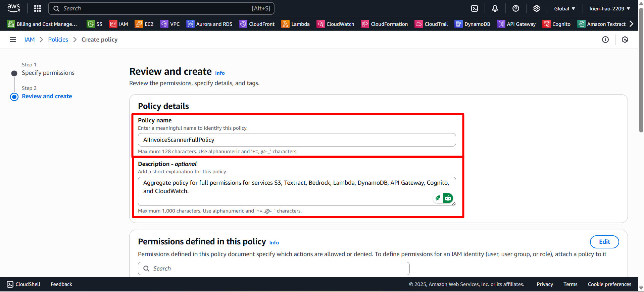Click the Edit permissions button

click(x=604, y=242)
